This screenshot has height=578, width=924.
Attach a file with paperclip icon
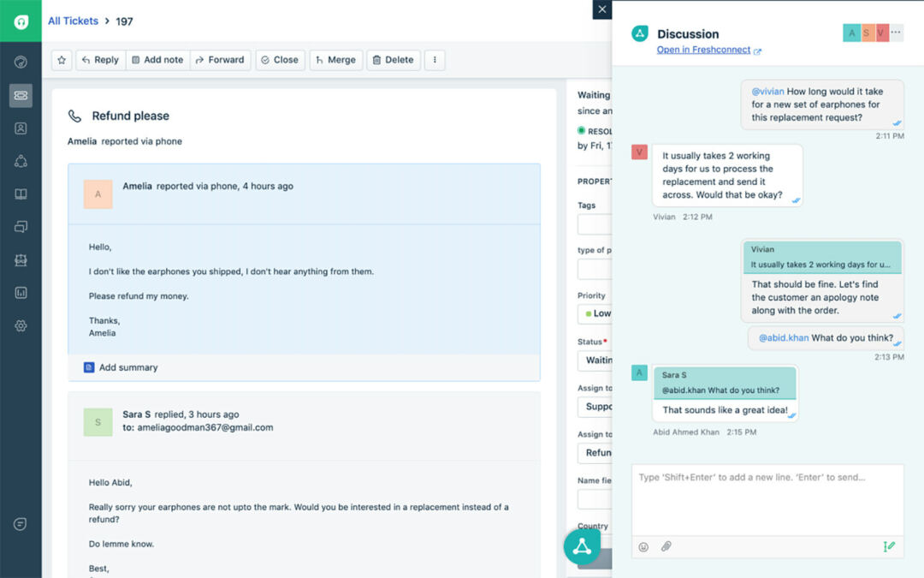666,546
